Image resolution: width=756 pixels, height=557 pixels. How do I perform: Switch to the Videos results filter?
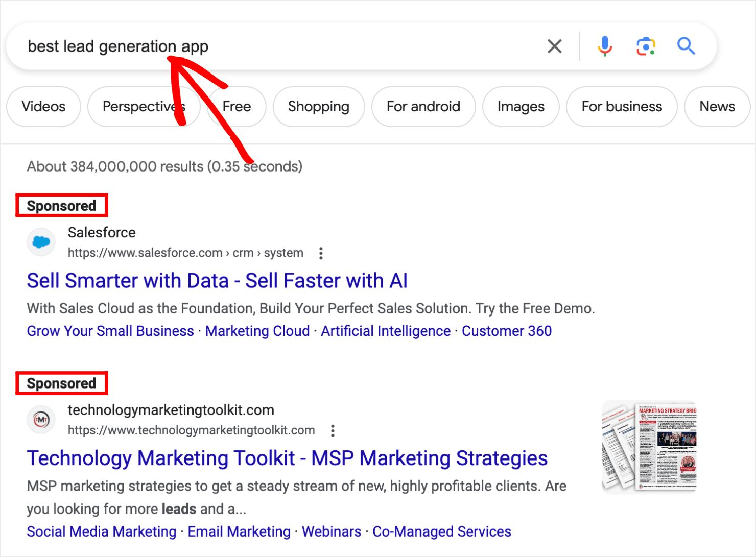tap(43, 107)
